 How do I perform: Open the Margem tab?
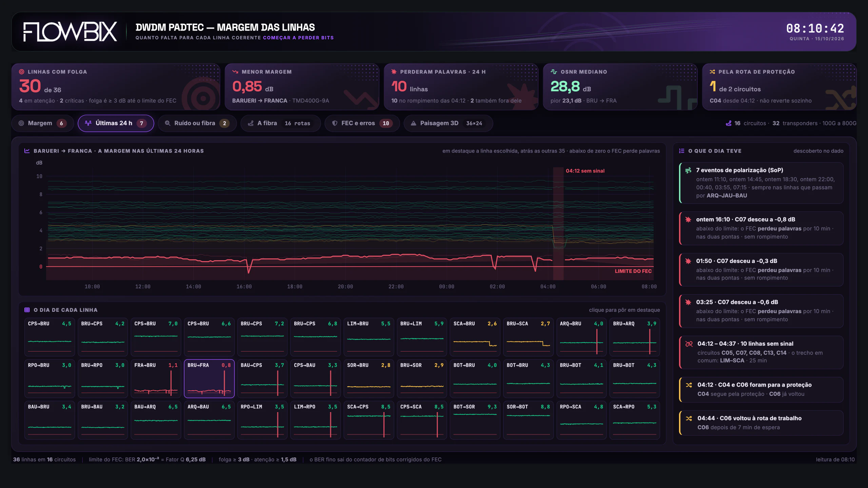[x=43, y=123]
